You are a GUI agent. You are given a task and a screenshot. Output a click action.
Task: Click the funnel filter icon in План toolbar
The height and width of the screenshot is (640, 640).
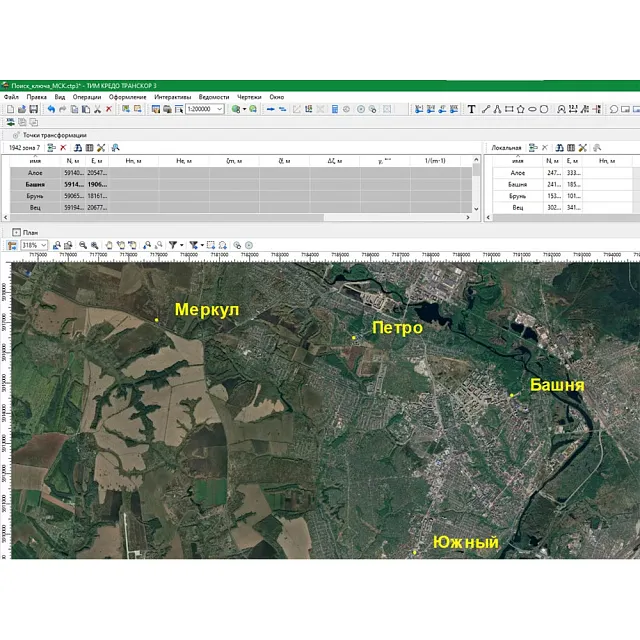[x=173, y=244]
